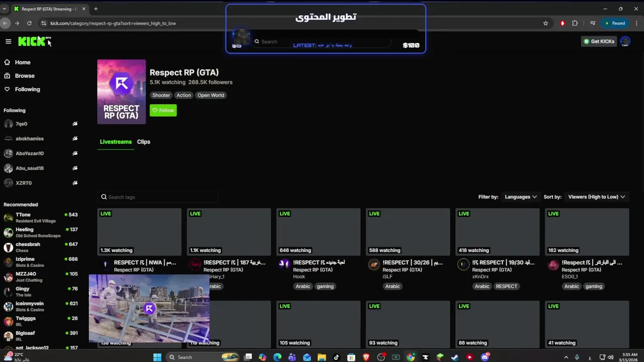This screenshot has width=644, height=362.
Task: Reload the page in Chrome
Action: [x=29, y=23]
